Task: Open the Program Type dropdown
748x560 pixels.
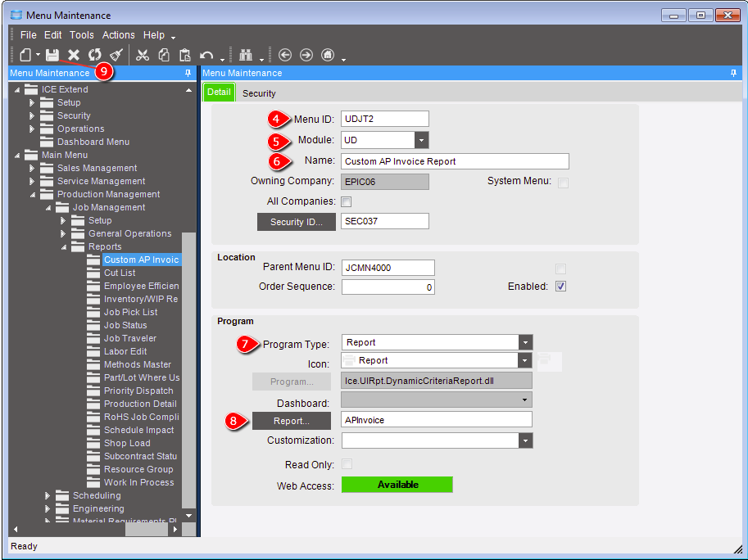Action: pos(525,342)
